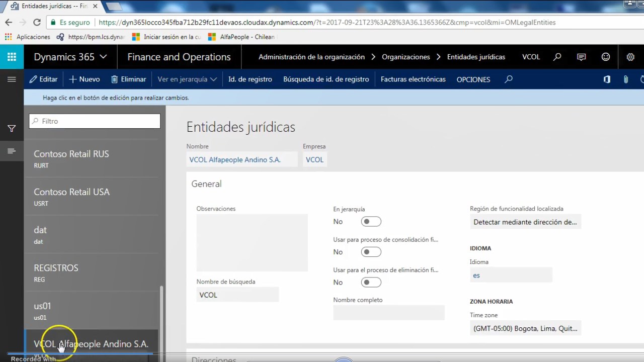Screen dimensions: 644x362
Task: Go back in the browser
Action: click(9, 22)
